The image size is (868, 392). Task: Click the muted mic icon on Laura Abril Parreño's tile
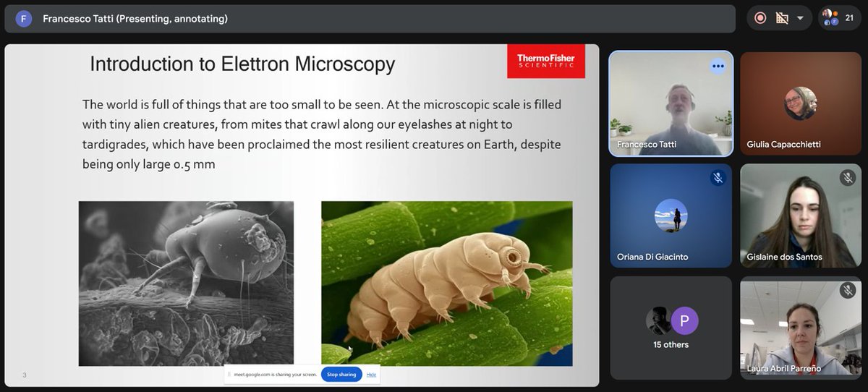click(x=848, y=290)
